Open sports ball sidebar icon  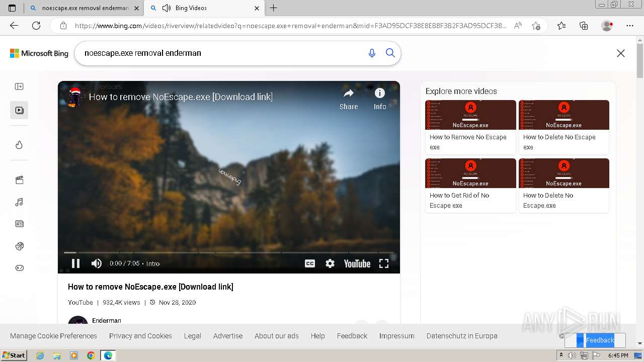point(19,246)
